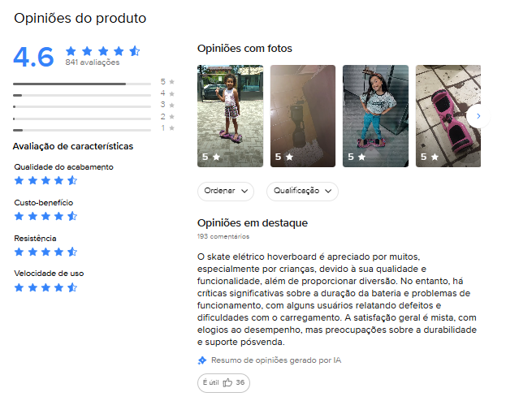
Task: Open the Ordenar dropdown
Action: point(226,192)
